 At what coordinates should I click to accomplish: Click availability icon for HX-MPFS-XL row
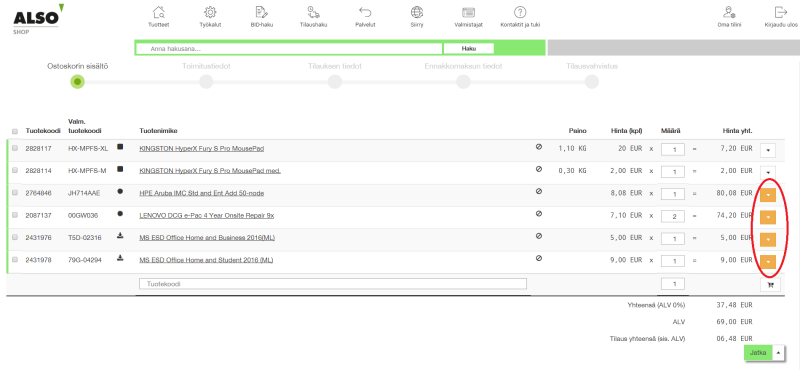pos(120,147)
